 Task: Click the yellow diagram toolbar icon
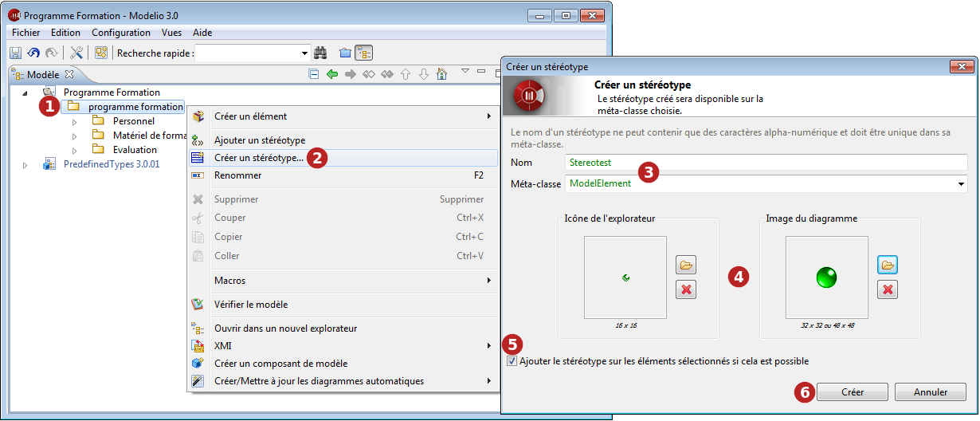point(101,53)
